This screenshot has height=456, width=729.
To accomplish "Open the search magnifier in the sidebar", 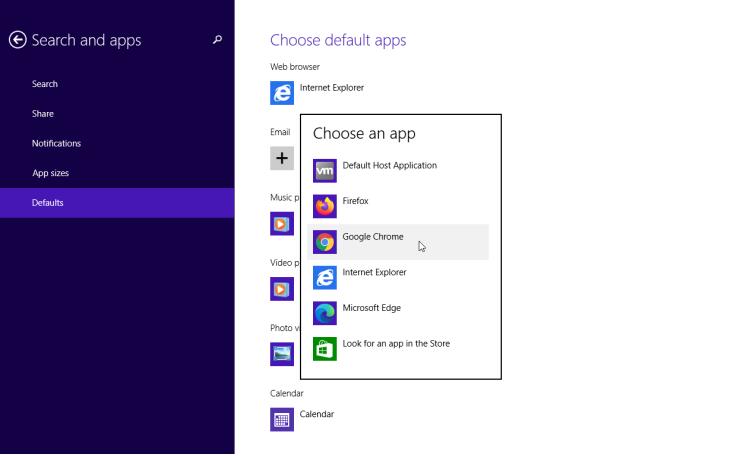I will tap(217, 40).
